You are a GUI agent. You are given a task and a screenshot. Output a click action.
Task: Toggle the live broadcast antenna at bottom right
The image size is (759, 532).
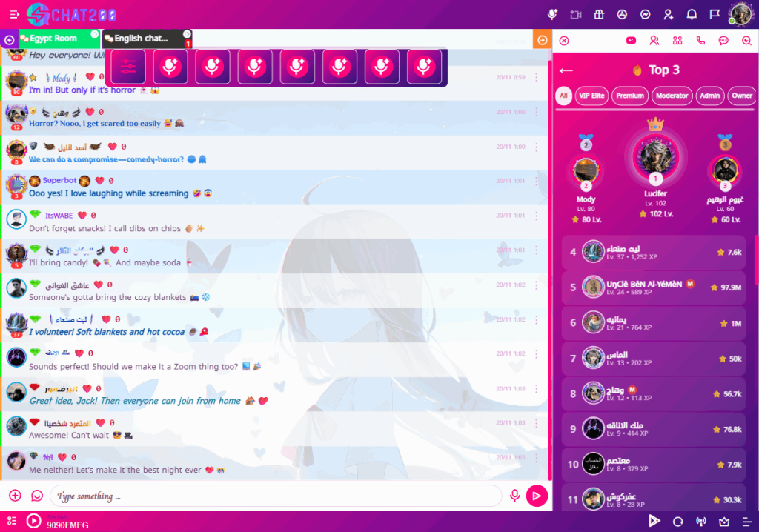[701, 521]
